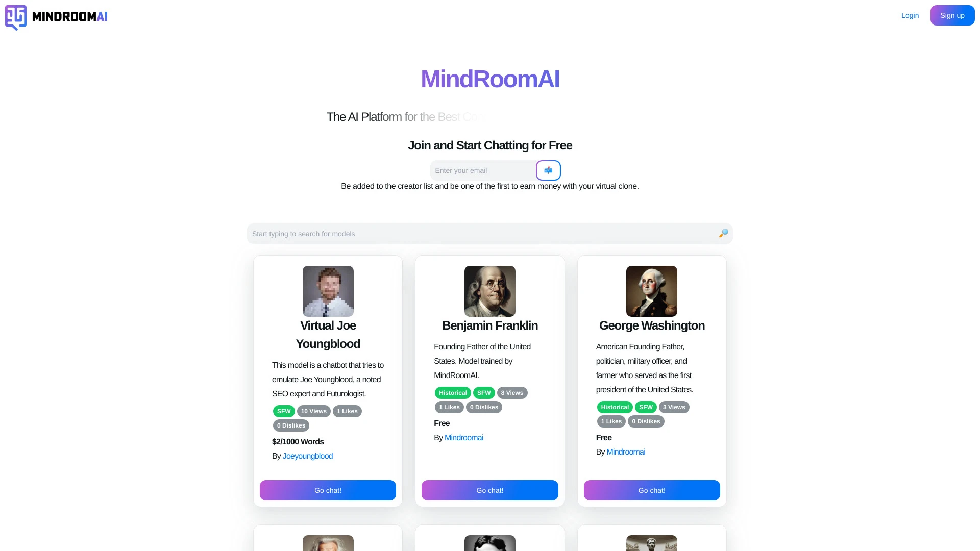Viewport: 980px width, 551px height.
Task: Click the Historical tag on George Washington
Action: click(x=615, y=406)
